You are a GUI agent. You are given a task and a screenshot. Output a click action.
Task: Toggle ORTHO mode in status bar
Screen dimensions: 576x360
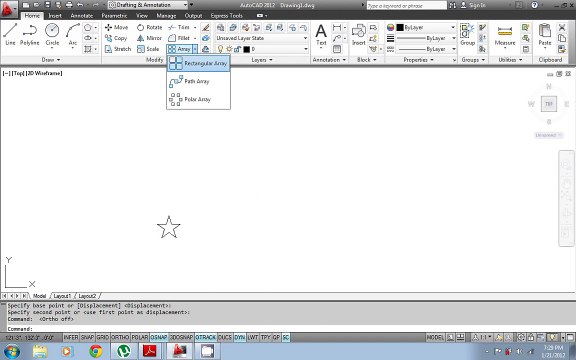point(120,337)
